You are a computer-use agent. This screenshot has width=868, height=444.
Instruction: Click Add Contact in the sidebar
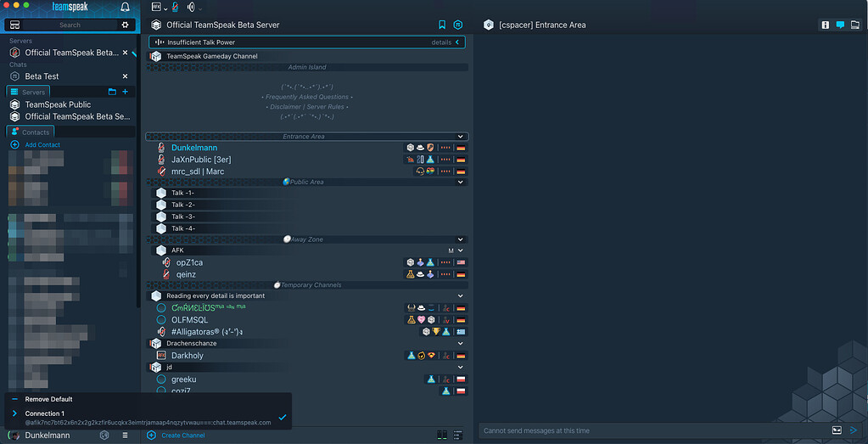pos(42,145)
